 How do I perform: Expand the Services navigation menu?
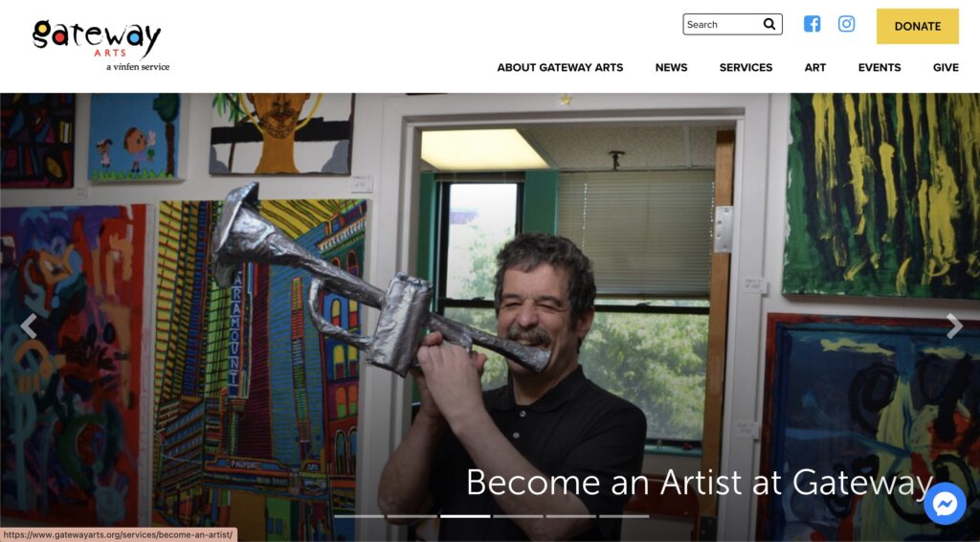click(x=746, y=68)
